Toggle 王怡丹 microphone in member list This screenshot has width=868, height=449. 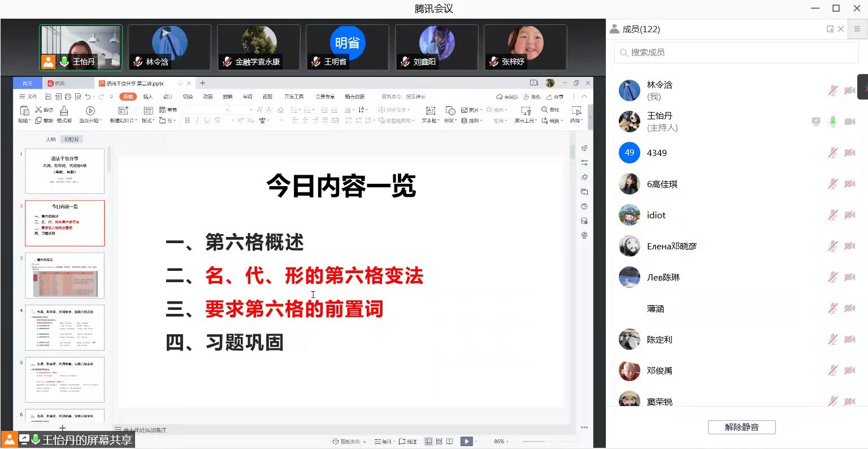[832, 122]
